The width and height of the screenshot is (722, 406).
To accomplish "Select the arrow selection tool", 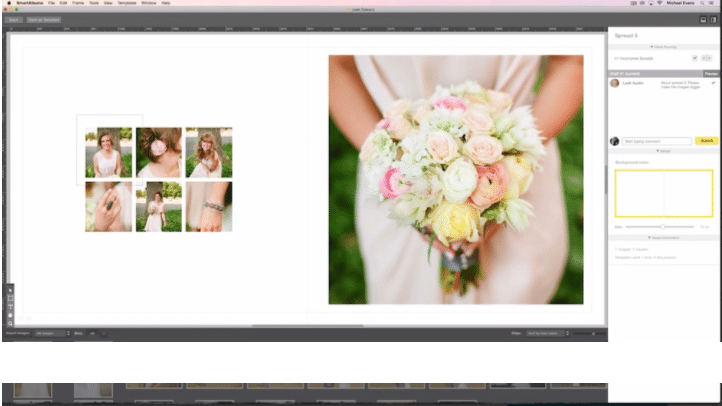I will pyautogui.click(x=10, y=290).
